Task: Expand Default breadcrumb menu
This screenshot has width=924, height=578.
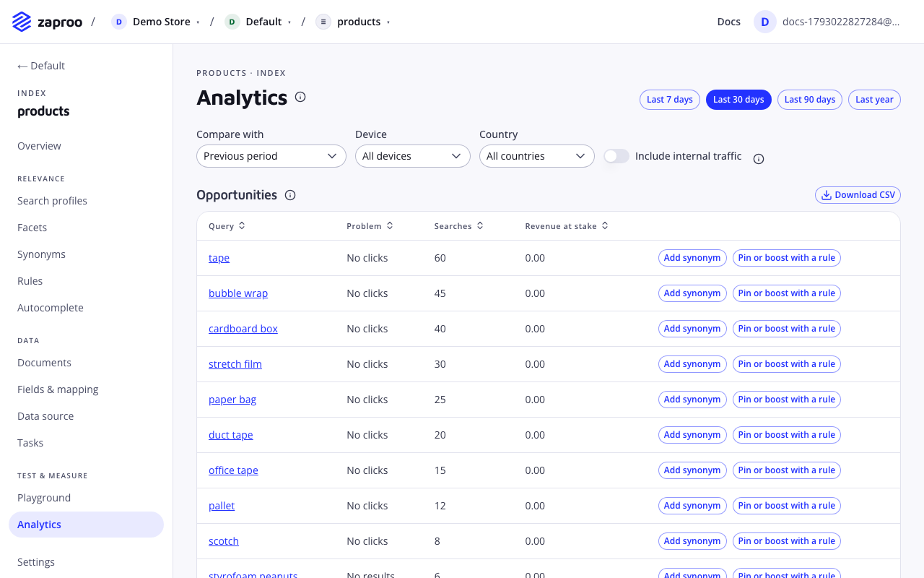Action: tap(289, 22)
